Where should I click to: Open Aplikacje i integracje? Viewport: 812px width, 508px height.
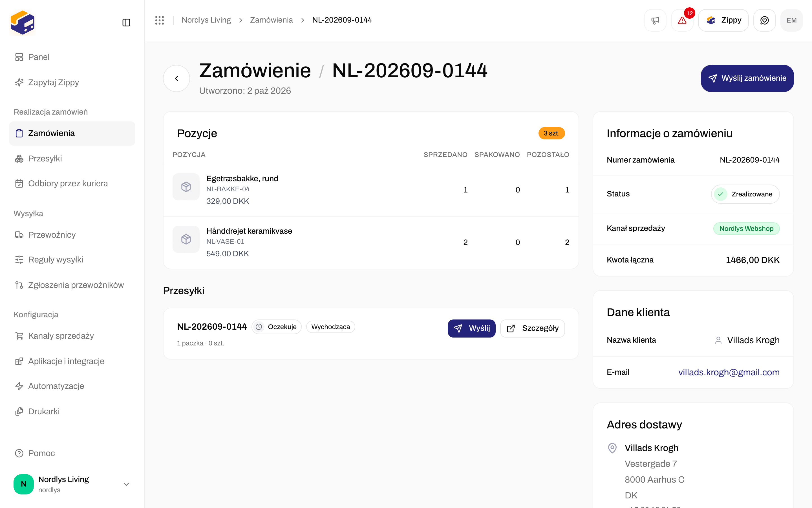[x=72, y=361]
